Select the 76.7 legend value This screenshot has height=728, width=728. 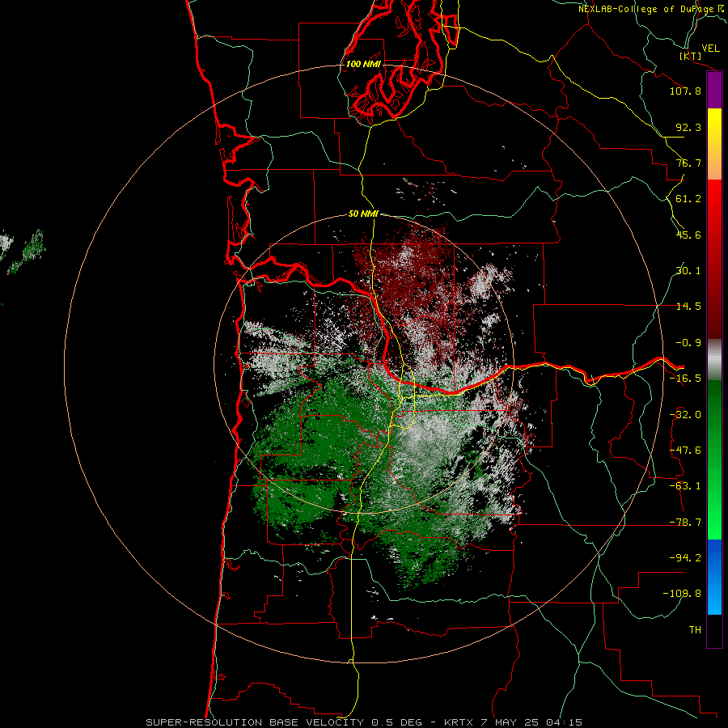pyautogui.click(x=688, y=163)
